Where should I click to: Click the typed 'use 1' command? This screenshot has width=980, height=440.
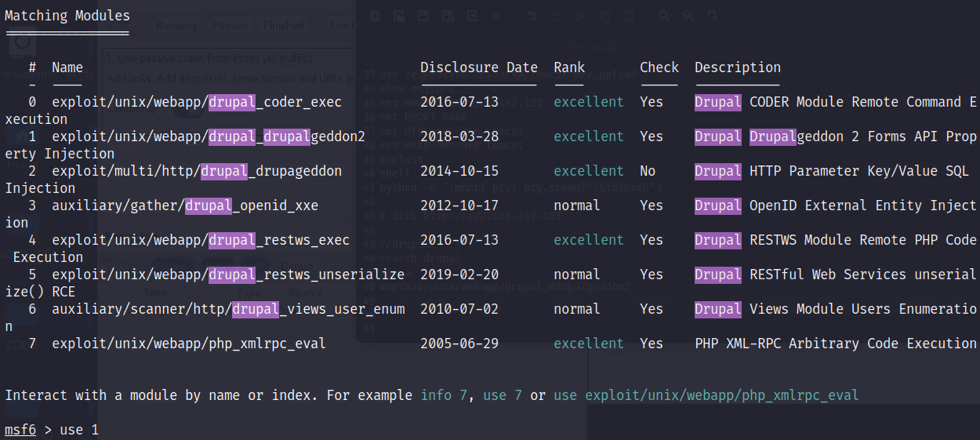[79, 430]
